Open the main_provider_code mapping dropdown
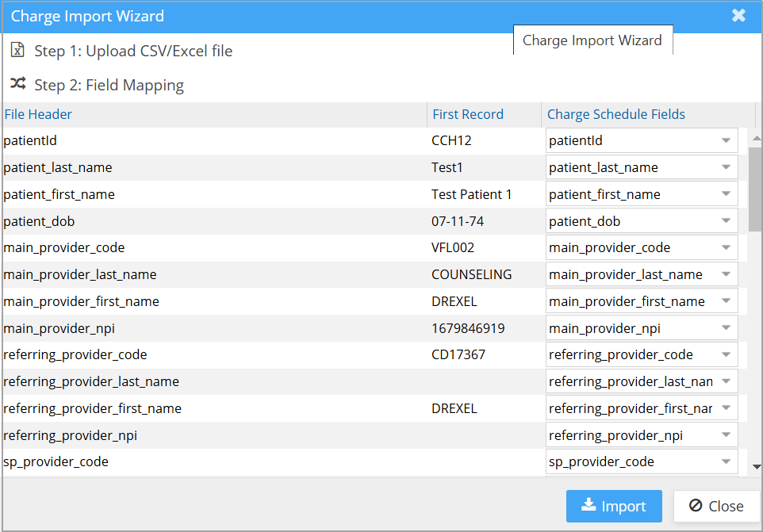763x532 pixels. [642, 248]
